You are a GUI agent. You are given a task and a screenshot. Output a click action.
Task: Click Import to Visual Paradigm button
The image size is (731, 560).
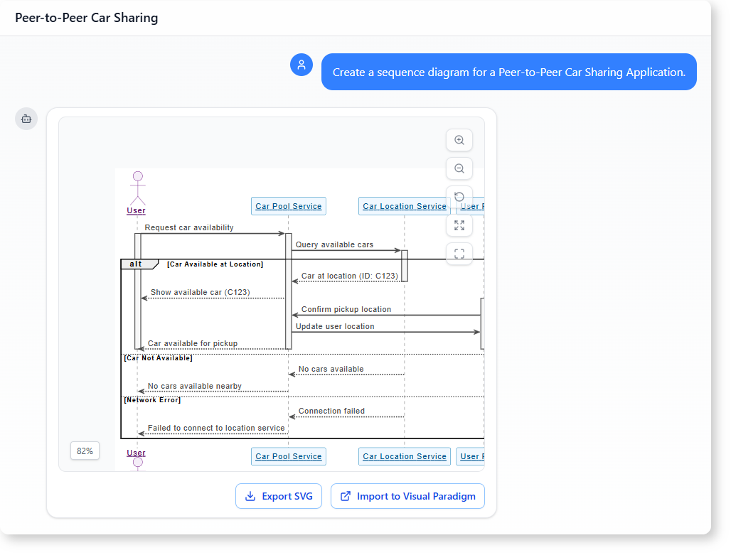point(407,496)
